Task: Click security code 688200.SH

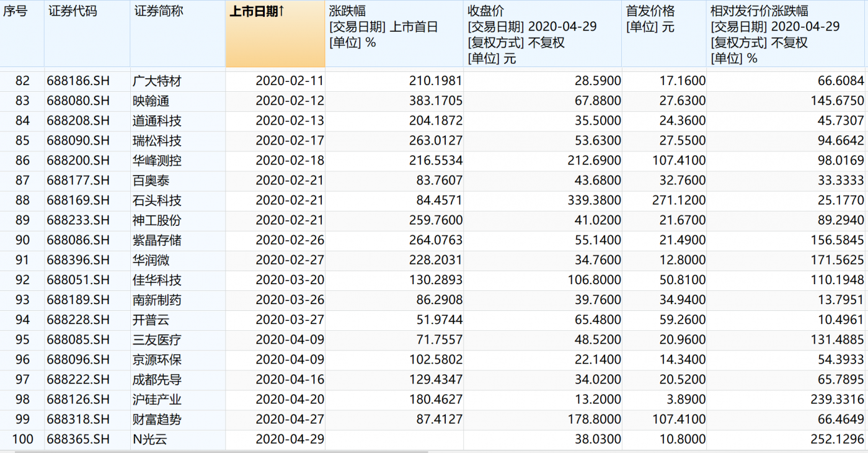Action: pyautogui.click(x=78, y=161)
